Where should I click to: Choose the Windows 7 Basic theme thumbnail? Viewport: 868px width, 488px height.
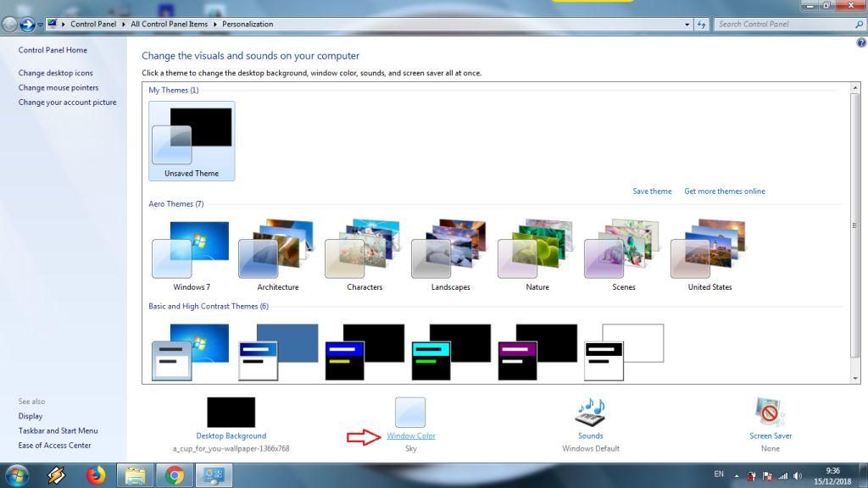(191, 352)
